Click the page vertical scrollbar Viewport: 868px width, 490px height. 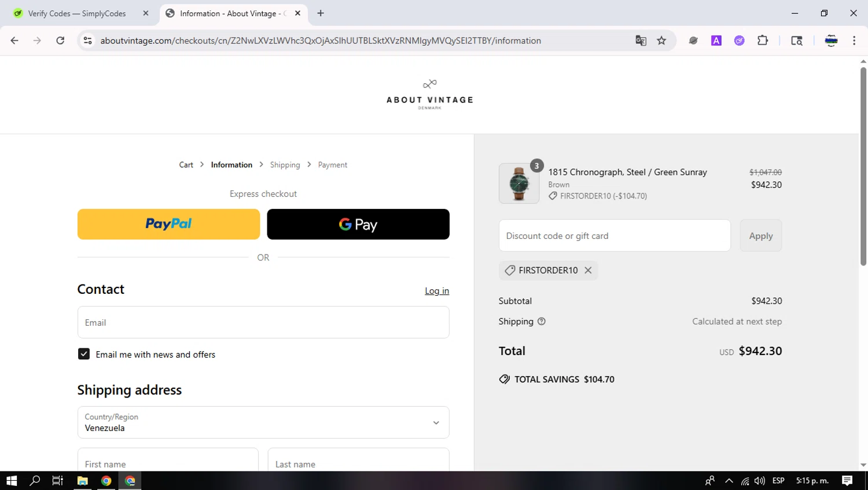point(863,167)
